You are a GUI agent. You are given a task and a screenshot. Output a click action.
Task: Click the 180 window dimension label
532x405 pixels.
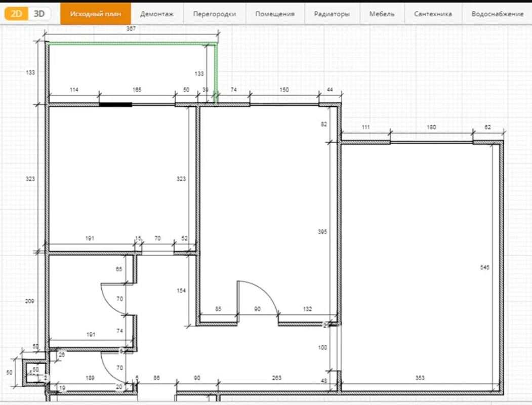coord(431,128)
